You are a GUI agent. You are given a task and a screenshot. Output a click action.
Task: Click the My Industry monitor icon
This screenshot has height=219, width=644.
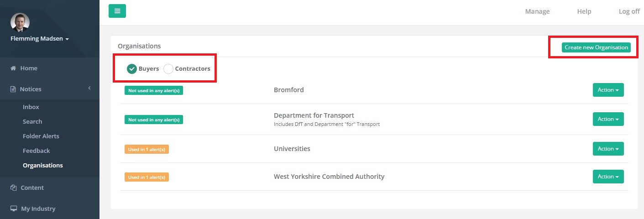click(13, 209)
